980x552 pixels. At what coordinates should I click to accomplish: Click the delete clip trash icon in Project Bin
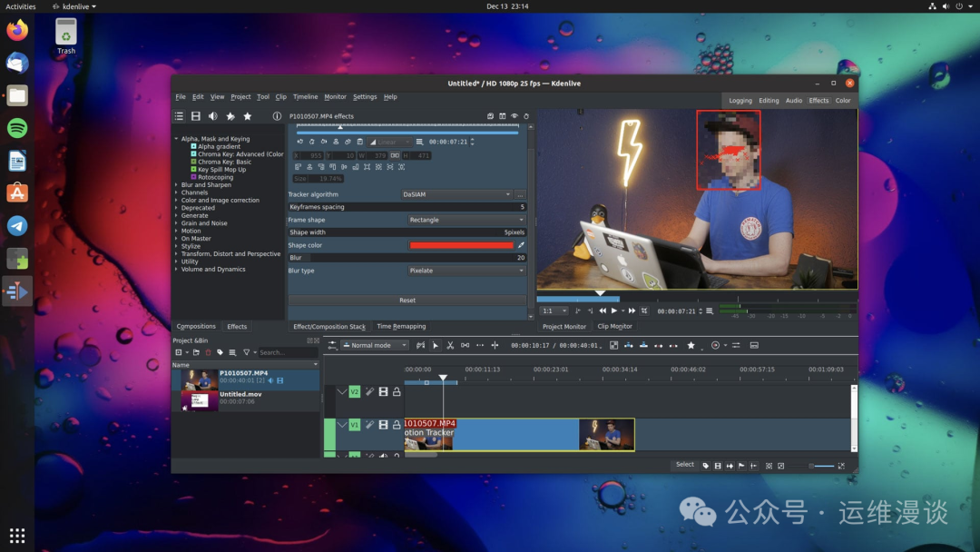pos(208,352)
